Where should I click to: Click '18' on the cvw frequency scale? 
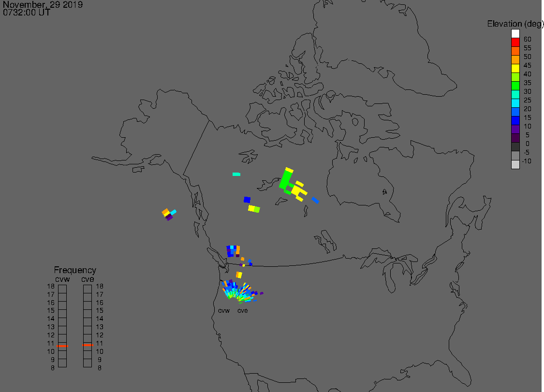click(x=51, y=286)
